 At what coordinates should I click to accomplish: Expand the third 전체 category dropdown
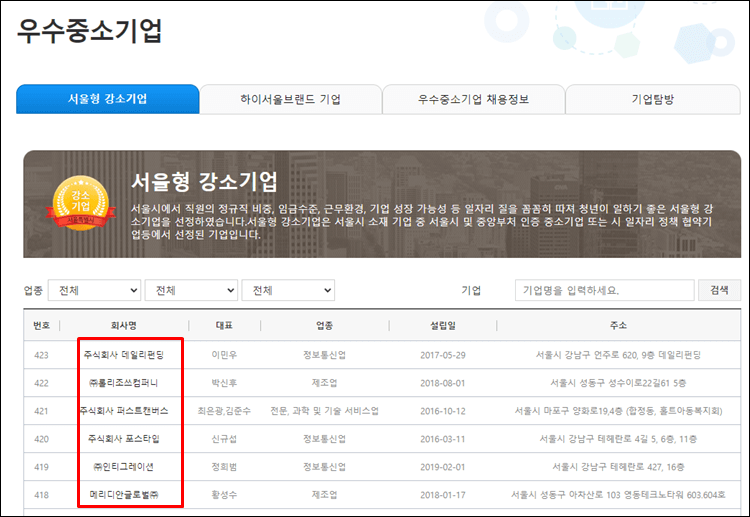click(288, 290)
